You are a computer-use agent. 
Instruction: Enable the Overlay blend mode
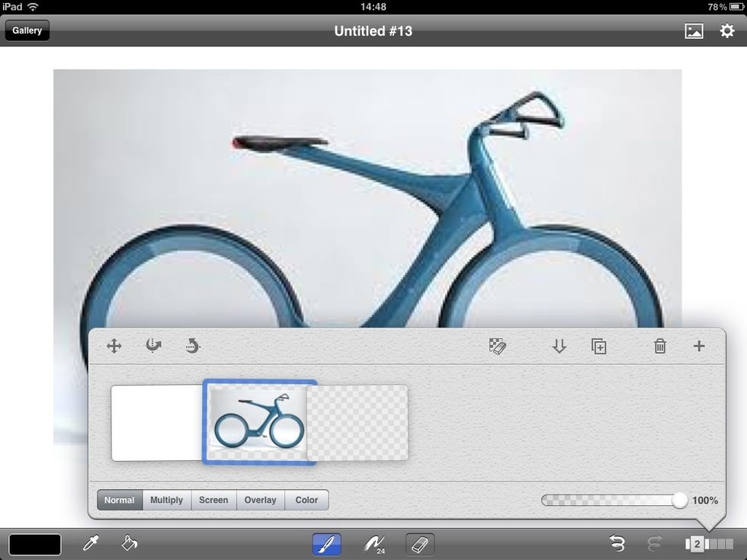[260, 500]
